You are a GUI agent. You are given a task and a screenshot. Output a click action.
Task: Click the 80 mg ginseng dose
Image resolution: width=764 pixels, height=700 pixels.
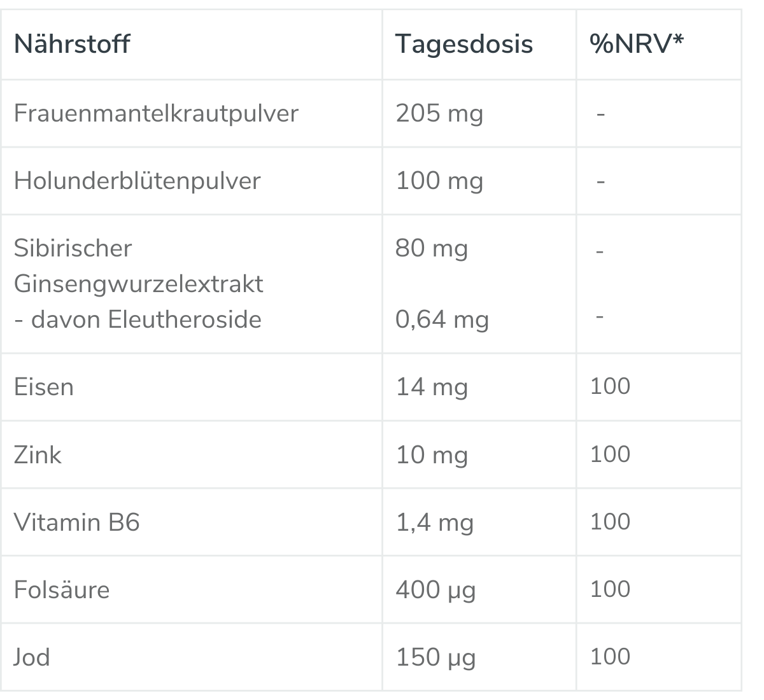(432, 249)
